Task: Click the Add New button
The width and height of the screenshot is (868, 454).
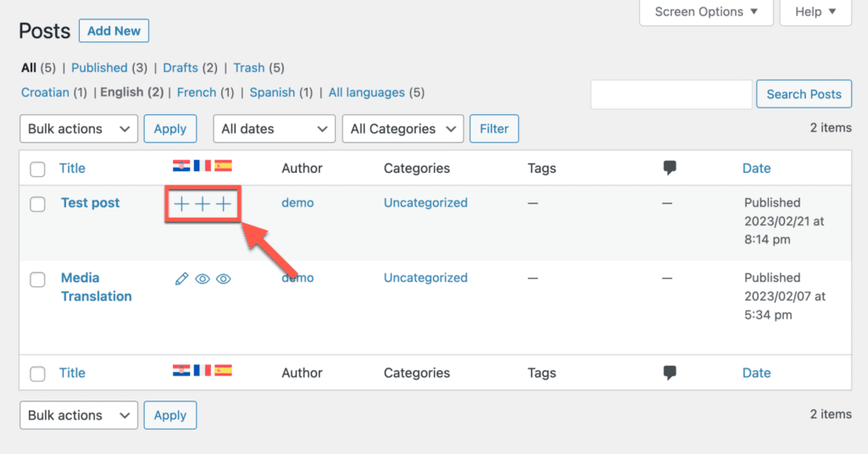Action: tap(114, 31)
